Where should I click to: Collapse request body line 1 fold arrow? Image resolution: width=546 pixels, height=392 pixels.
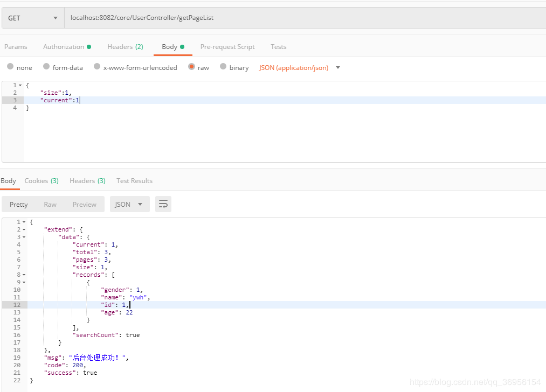(20, 85)
